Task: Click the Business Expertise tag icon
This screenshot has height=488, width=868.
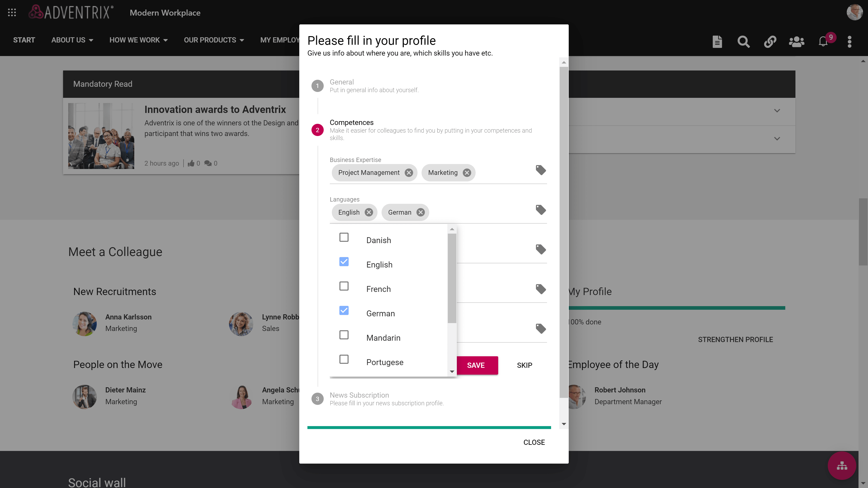Action: pyautogui.click(x=541, y=170)
